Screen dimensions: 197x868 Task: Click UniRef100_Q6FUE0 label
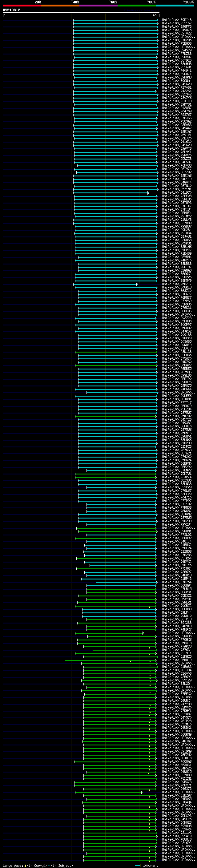pyautogui.click(x=177, y=426)
